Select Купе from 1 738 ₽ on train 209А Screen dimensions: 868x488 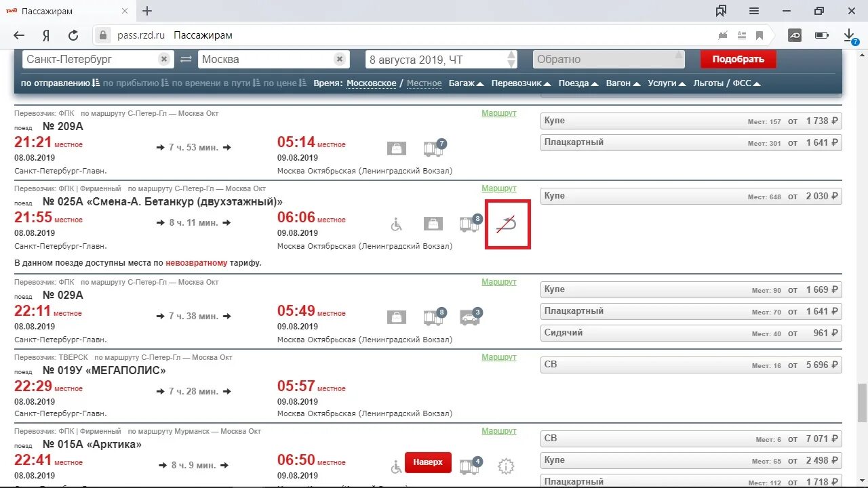point(691,121)
